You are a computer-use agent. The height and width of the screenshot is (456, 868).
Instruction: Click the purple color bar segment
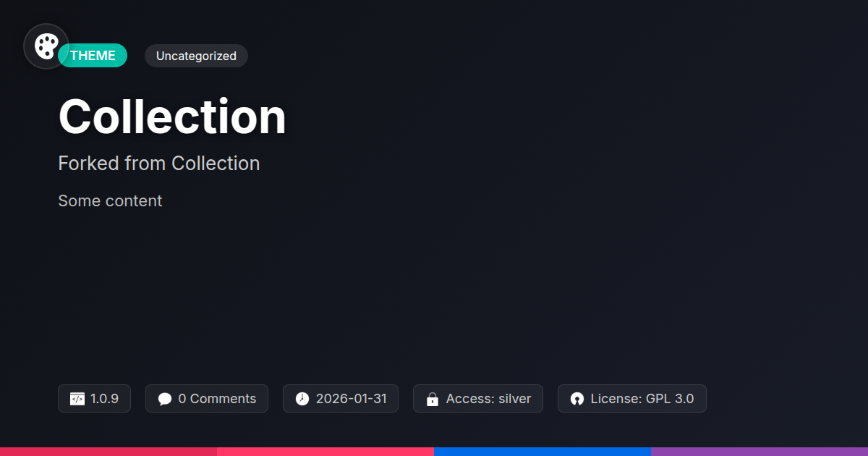click(x=759, y=451)
